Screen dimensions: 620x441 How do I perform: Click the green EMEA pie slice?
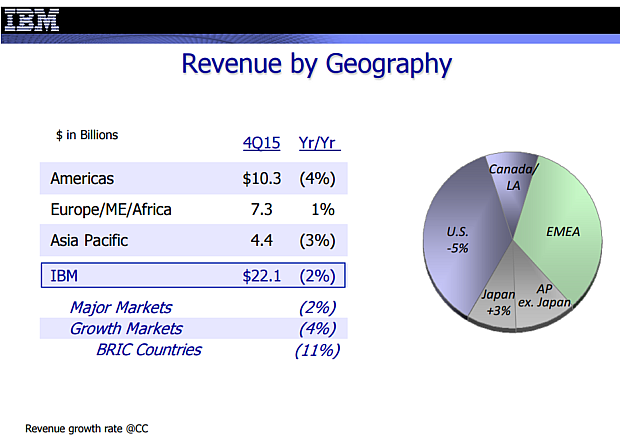pyautogui.click(x=561, y=231)
